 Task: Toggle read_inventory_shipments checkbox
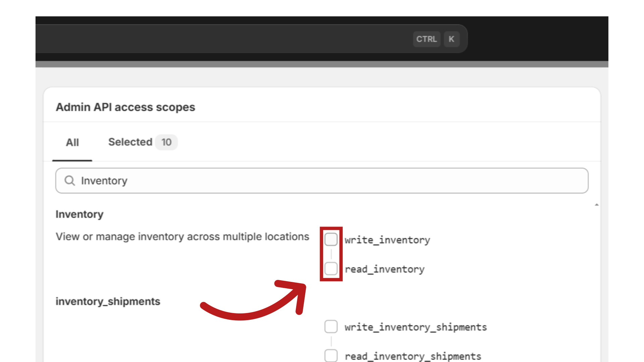pos(331,356)
